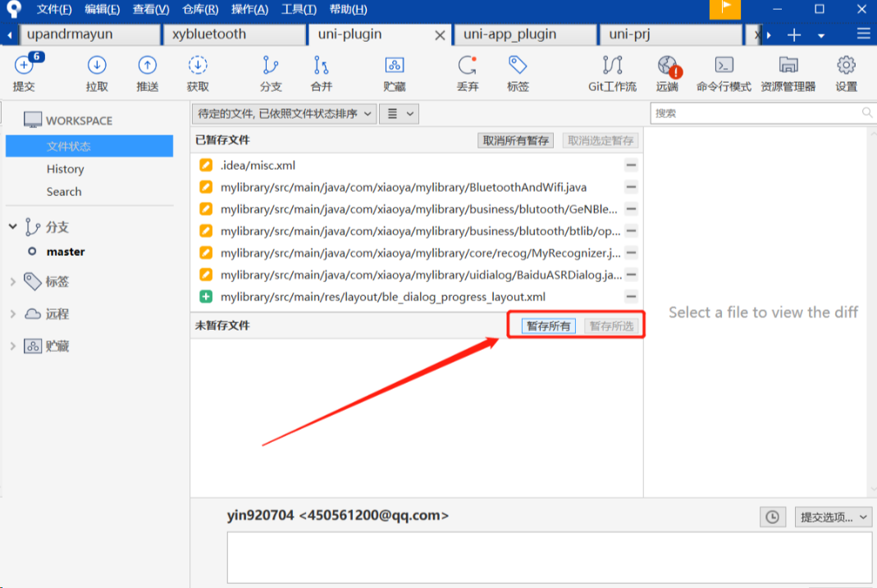Click the Remote (远端) icon with alert badge

click(x=668, y=72)
